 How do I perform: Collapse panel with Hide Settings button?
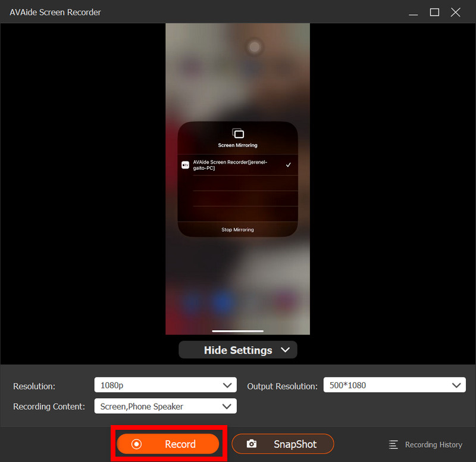click(237, 350)
